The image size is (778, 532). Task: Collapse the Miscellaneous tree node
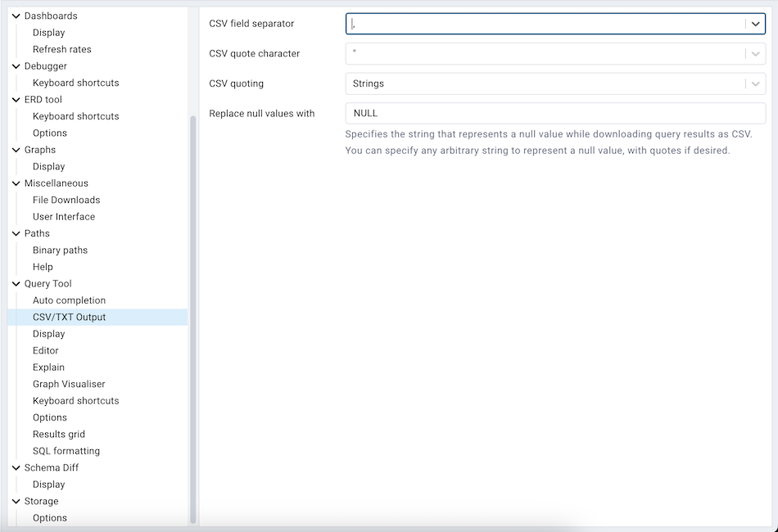(x=16, y=183)
